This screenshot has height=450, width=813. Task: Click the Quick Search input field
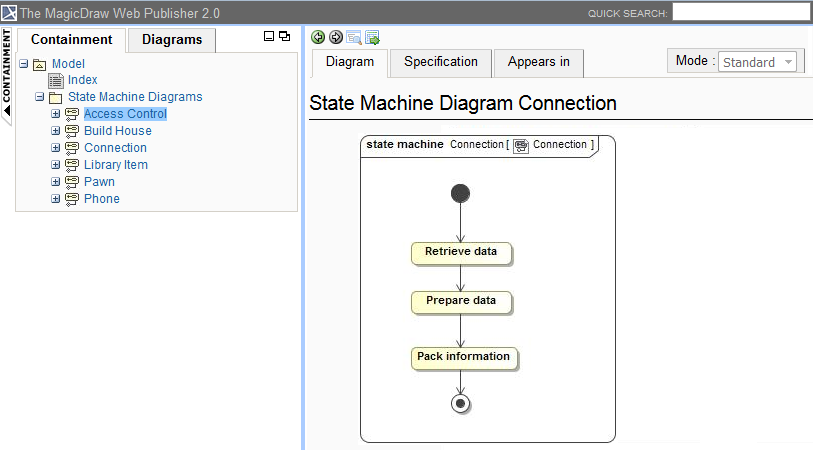point(740,13)
